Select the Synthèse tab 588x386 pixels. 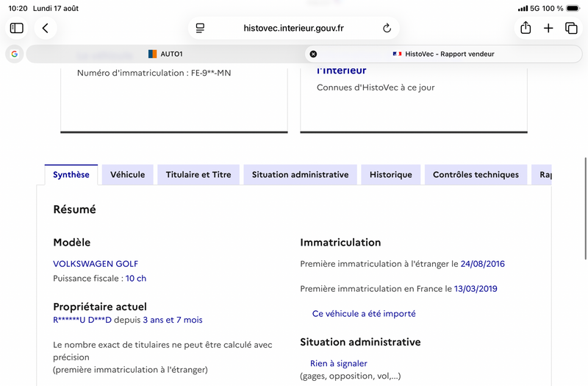click(71, 175)
